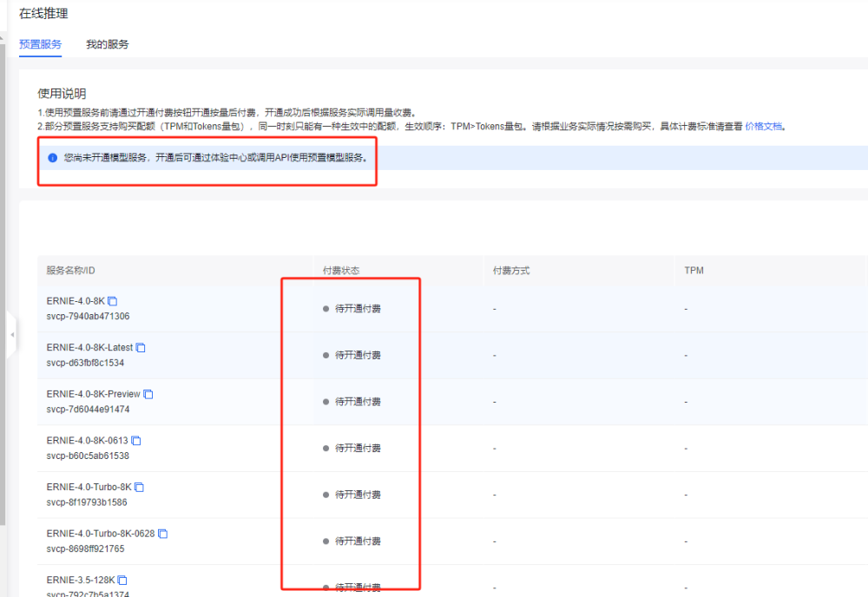Click the ERNIE-4.0-Turbo-8K-0628 service name
868x597 pixels.
tap(101, 534)
